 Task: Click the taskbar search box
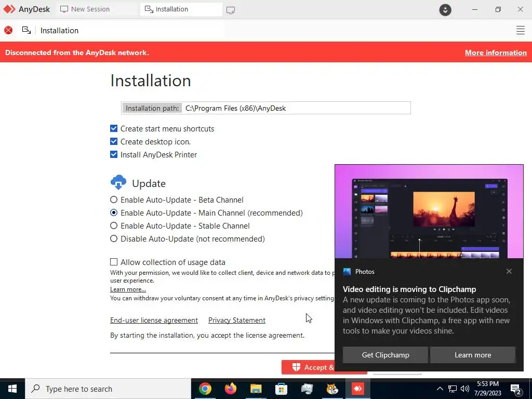pos(108,389)
